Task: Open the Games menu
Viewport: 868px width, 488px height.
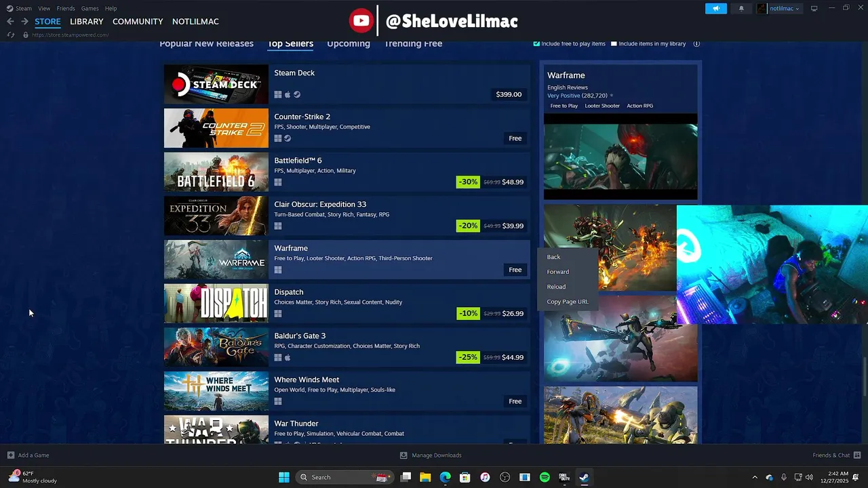Action: coord(90,8)
